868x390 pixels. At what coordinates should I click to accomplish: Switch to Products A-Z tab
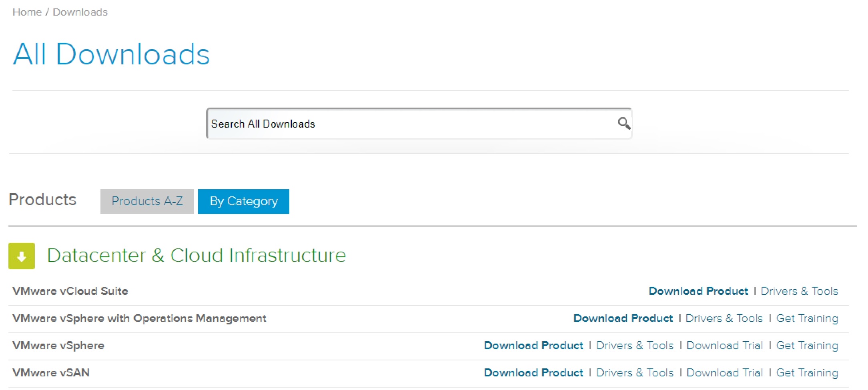coord(147,201)
